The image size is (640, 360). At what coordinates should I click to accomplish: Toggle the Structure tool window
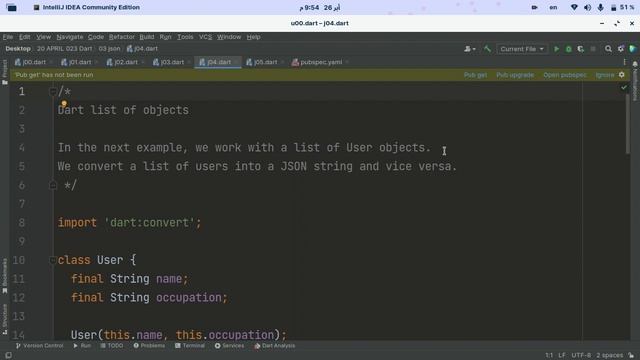pyautogui.click(x=5, y=319)
